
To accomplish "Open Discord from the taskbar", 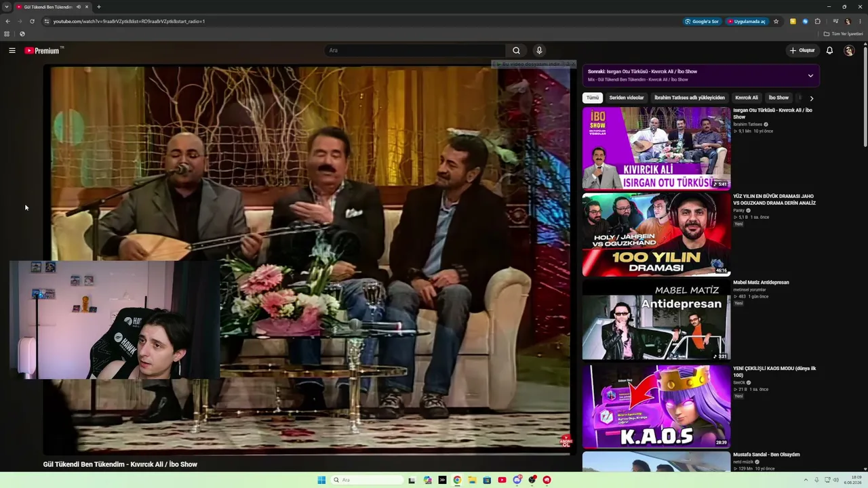I will [x=517, y=480].
